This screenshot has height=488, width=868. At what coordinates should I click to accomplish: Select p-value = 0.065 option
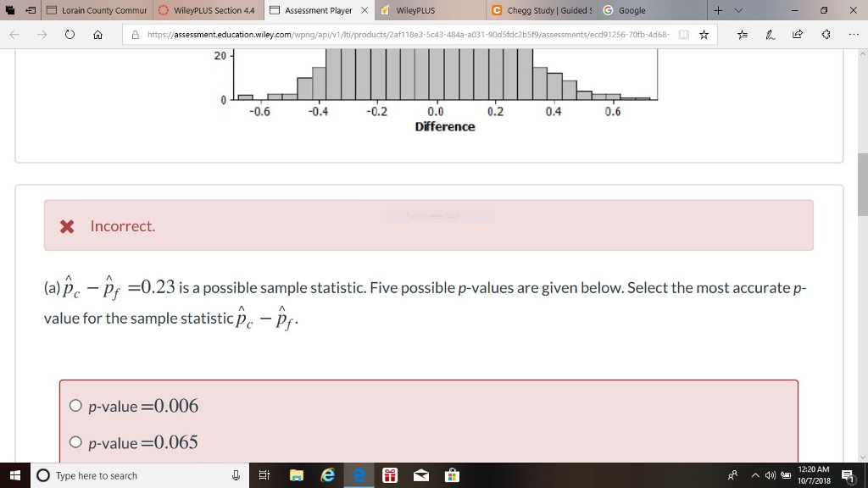(x=75, y=442)
